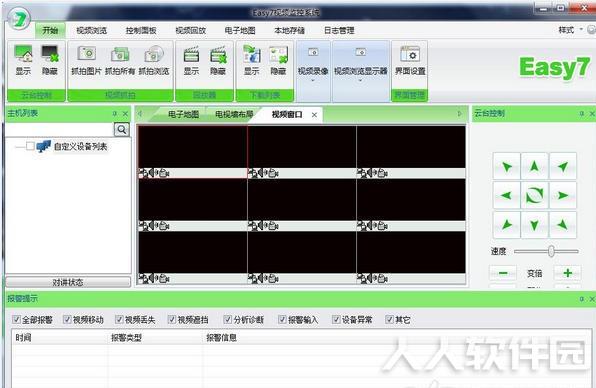Screen dimensions: 596x388
Task: Uncheck the 全部报警 checkbox
Action: click(x=16, y=319)
